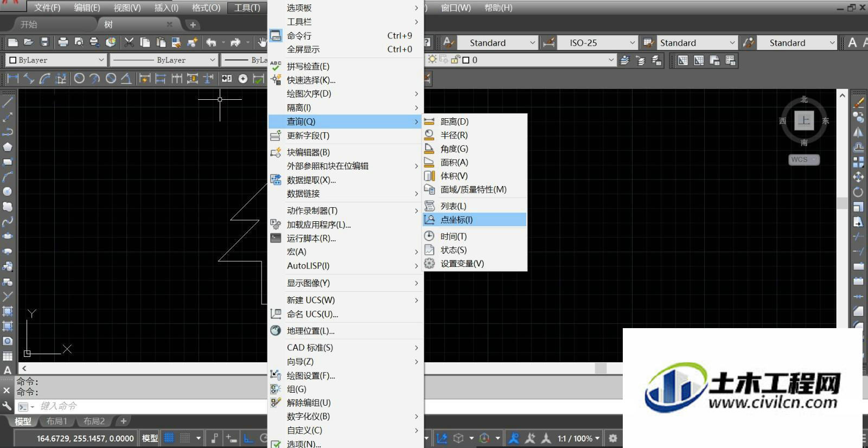Click the 上 top face of ViewCube
868x448 pixels.
[x=804, y=120]
